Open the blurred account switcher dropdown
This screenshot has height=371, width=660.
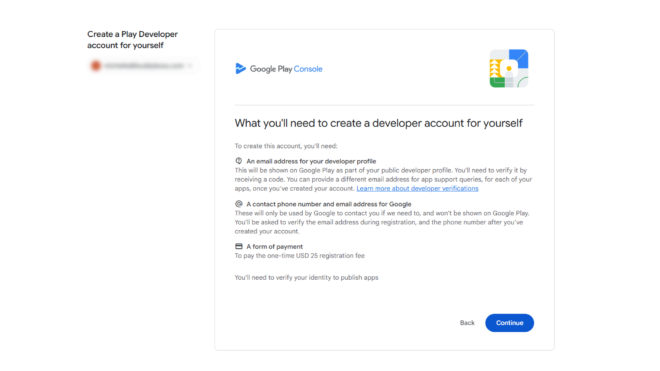pyautogui.click(x=143, y=66)
